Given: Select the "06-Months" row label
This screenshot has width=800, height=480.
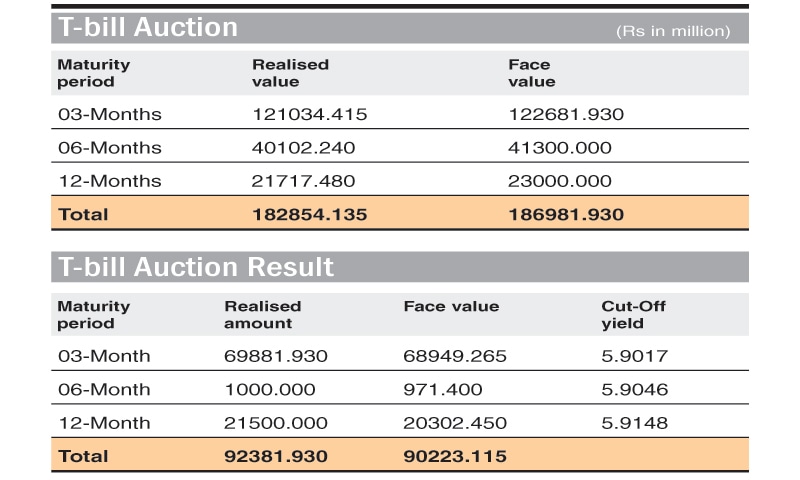Looking at the screenshot, I should click(109, 148).
